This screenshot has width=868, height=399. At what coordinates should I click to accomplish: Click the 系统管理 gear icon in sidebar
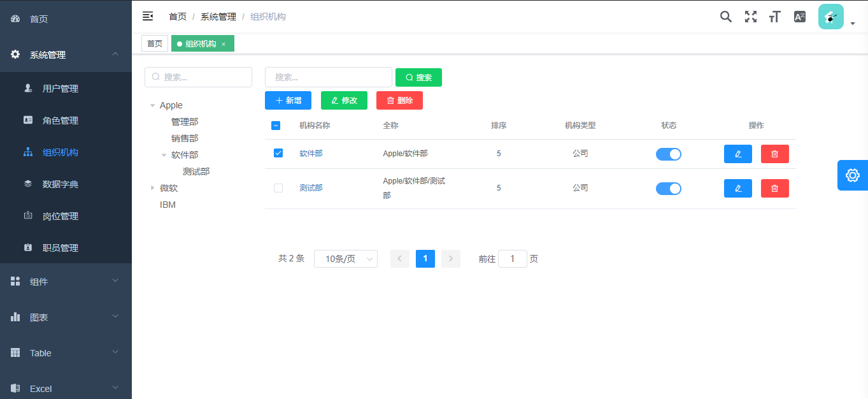pyautogui.click(x=15, y=55)
